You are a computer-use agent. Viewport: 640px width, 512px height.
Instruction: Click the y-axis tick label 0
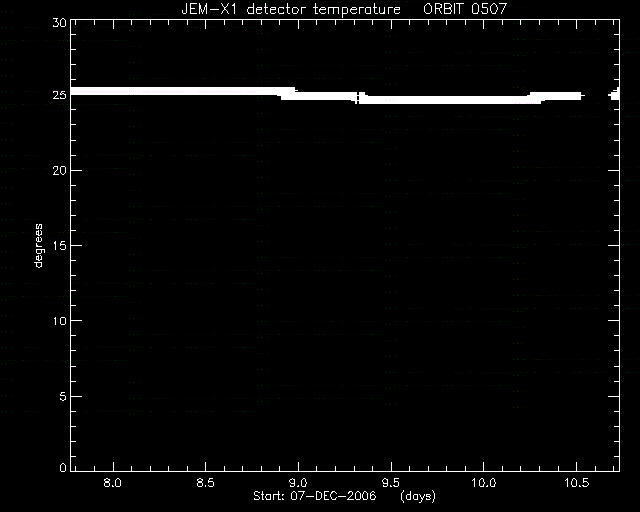[x=63, y=467]
